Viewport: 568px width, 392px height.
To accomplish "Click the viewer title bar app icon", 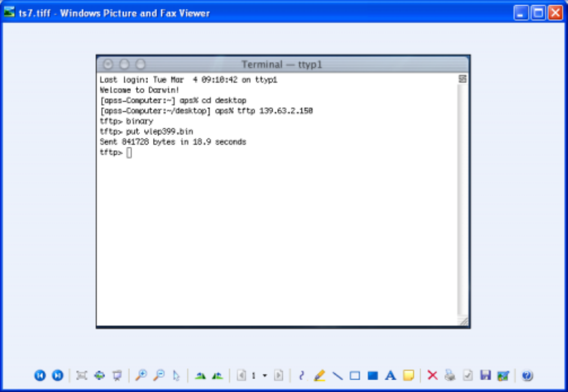I will pos(9,12).
